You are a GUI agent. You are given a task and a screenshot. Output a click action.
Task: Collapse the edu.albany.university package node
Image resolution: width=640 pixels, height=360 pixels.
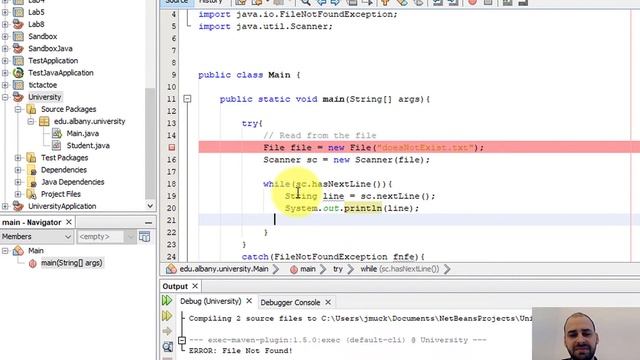point(31,121)
